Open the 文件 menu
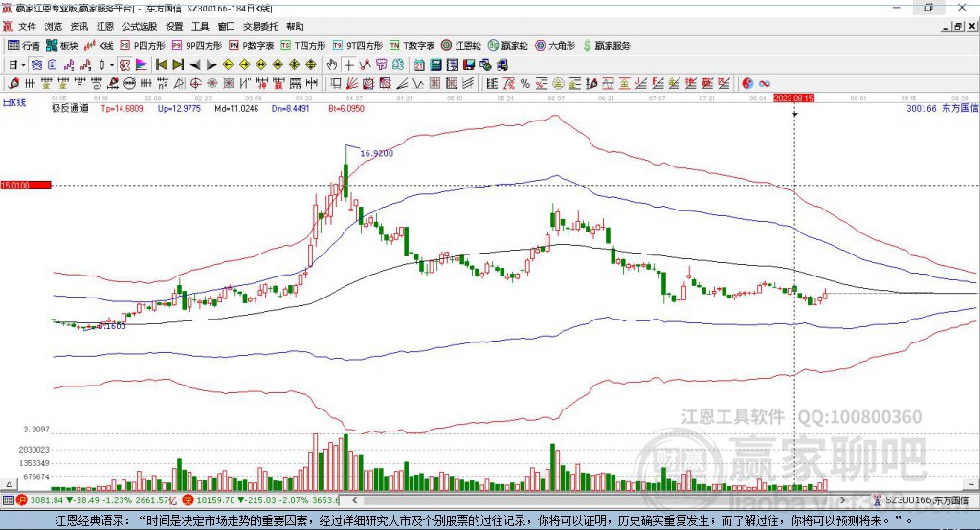 tap(28, 26)
